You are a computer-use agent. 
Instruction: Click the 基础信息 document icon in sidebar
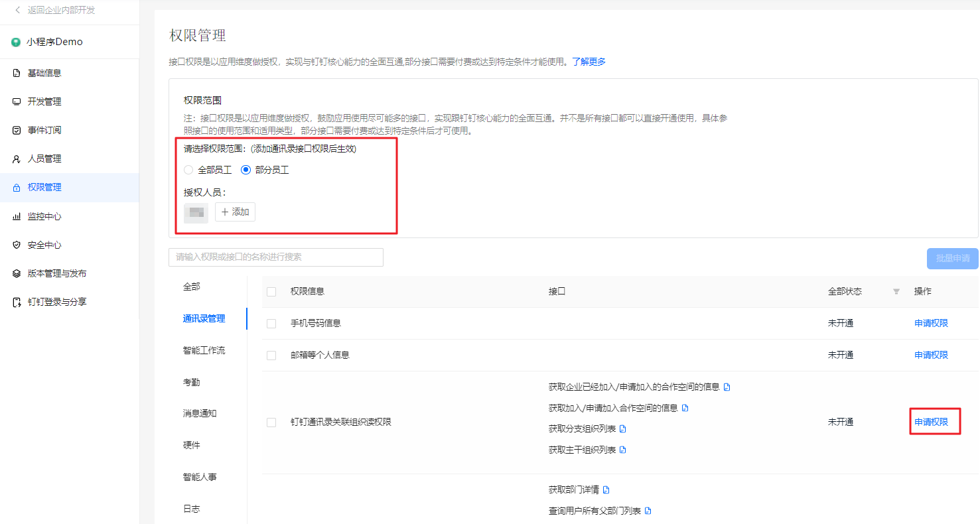pyautogui.click(x=17, y=73)
